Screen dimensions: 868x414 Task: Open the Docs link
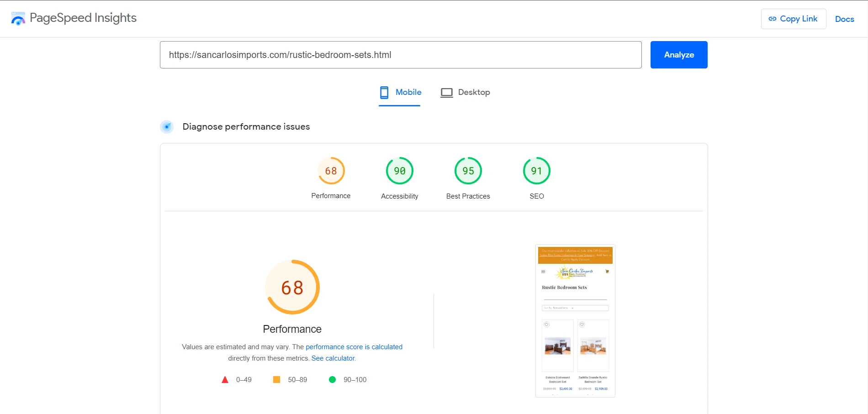point(844,19)
